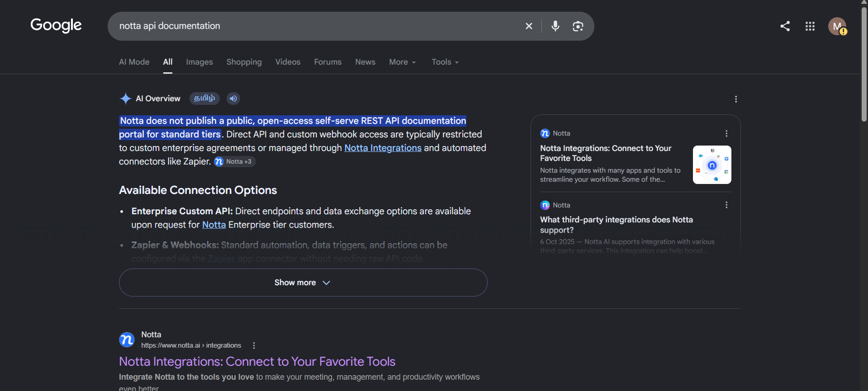Viewport: 868px width, 391px height.
Task: Open the Google apps grid
Action: tap(810, 26)
